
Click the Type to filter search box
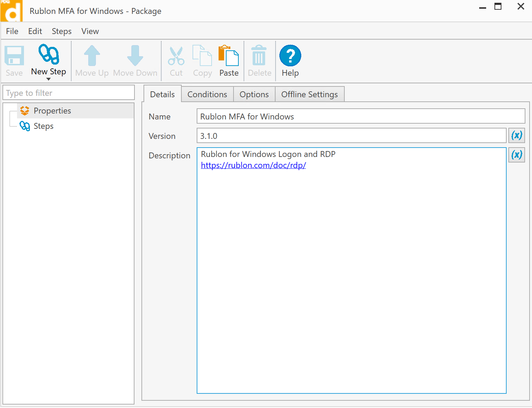68,93
